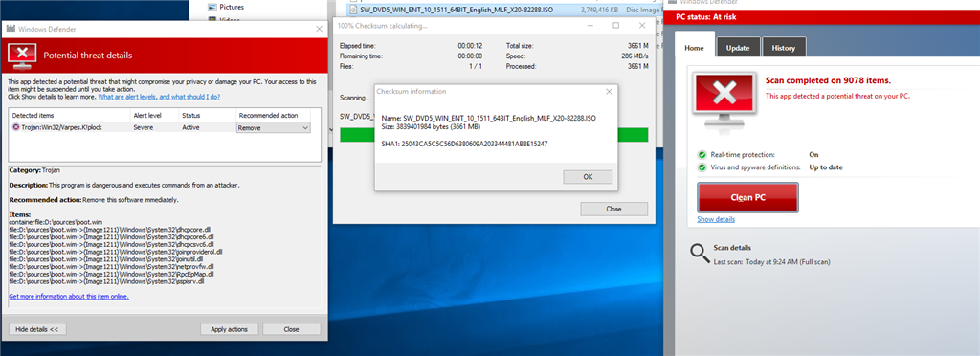Click the green check beside Virus and spyware definitions
Image resolution: width=980 pixels, height=356 pixels.
pyautogui.click(x=702, y=167)
